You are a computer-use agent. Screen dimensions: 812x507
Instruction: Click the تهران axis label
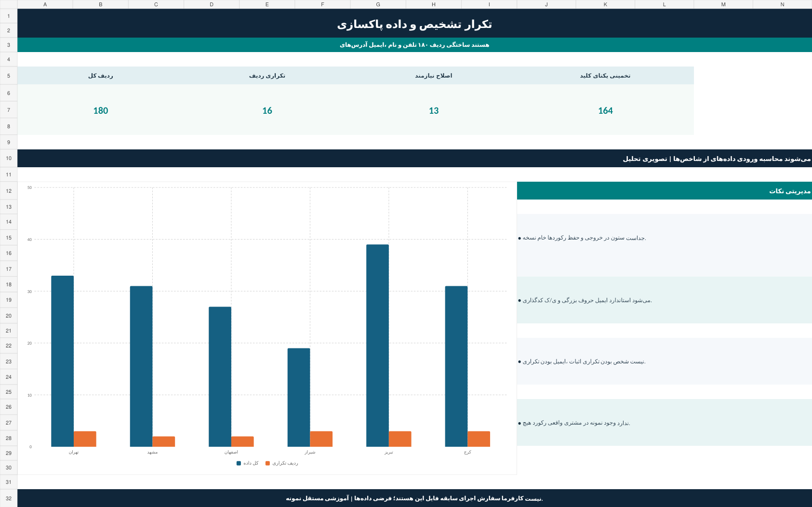(74, 452)
